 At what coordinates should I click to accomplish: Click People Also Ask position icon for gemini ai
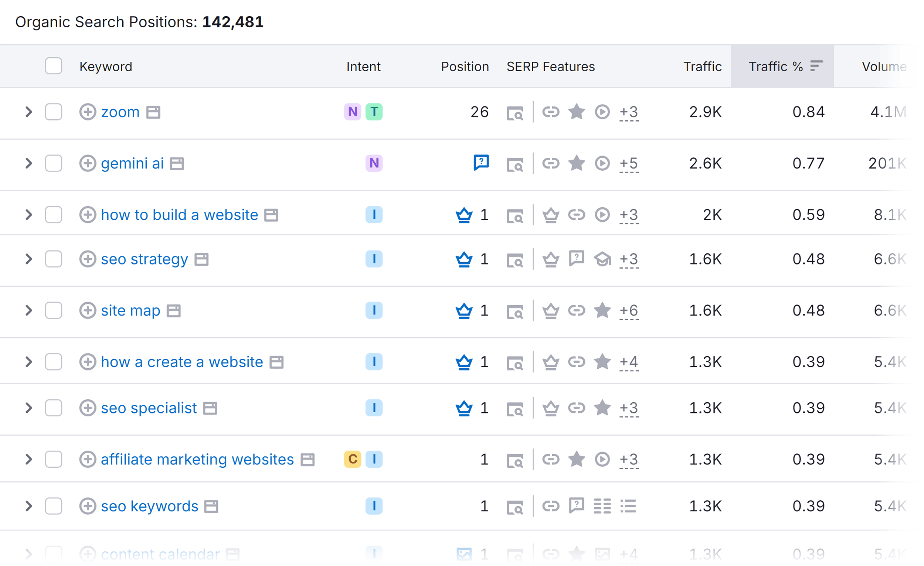[x=481, y=163]
